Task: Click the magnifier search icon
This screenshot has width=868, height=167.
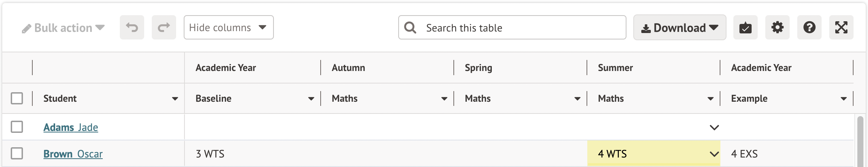Action: click(410, 28)
